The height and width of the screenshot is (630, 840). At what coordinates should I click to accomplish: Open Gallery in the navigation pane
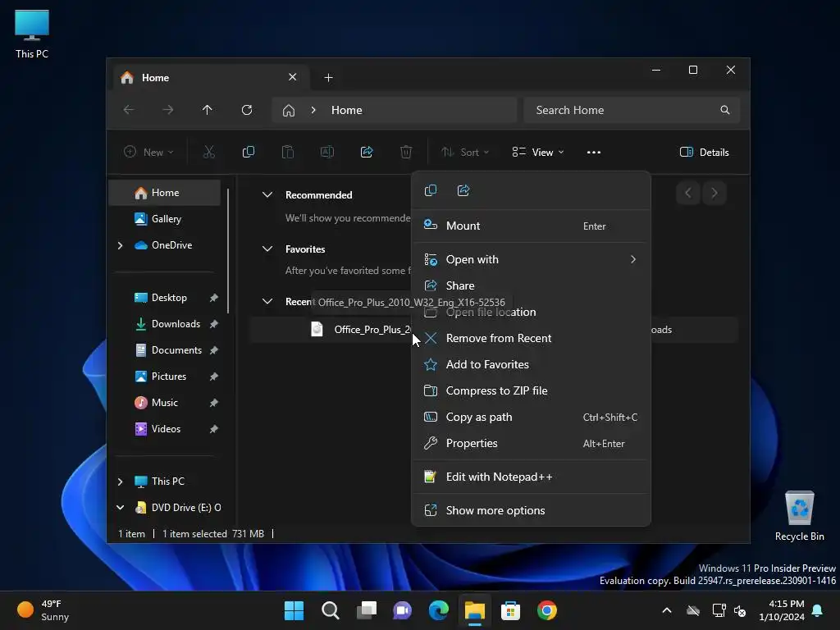pyautogui.click(x=164, y=218)
